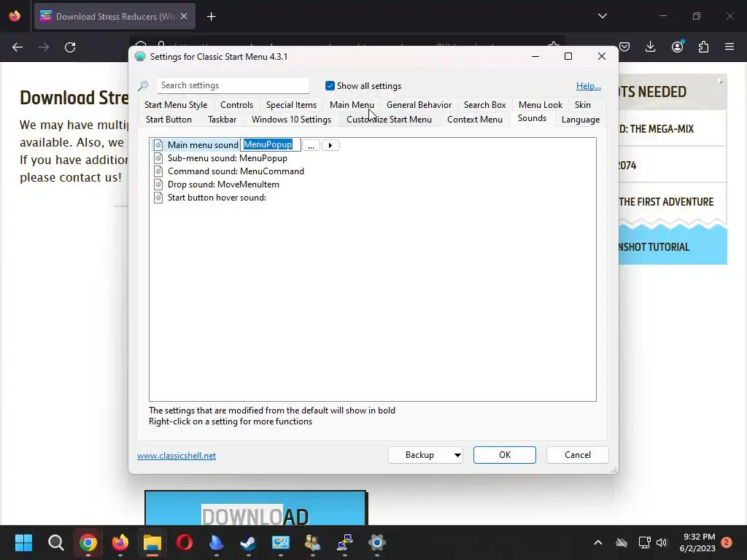Open the notification count badge
Image resolution: width=747 pixels, height=560 pixels.
727,542
